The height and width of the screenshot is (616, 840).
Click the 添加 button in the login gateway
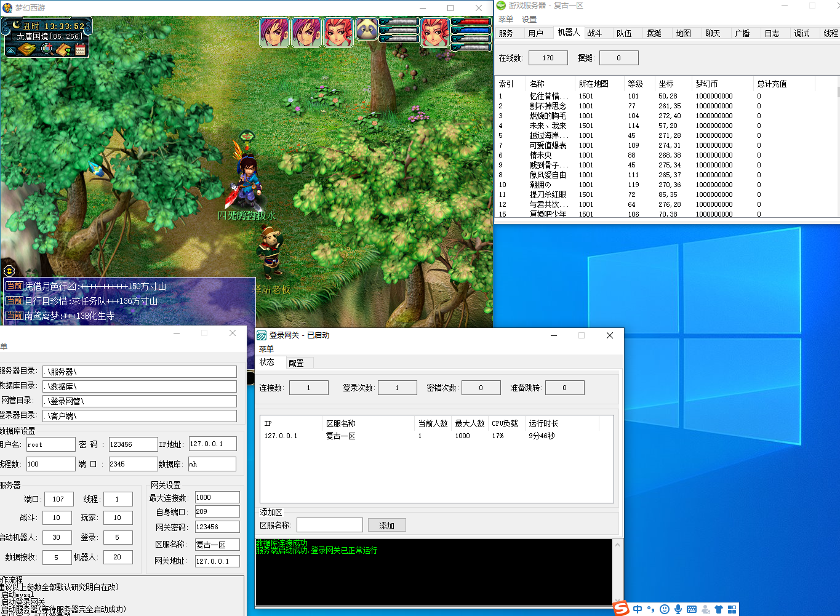387,526
